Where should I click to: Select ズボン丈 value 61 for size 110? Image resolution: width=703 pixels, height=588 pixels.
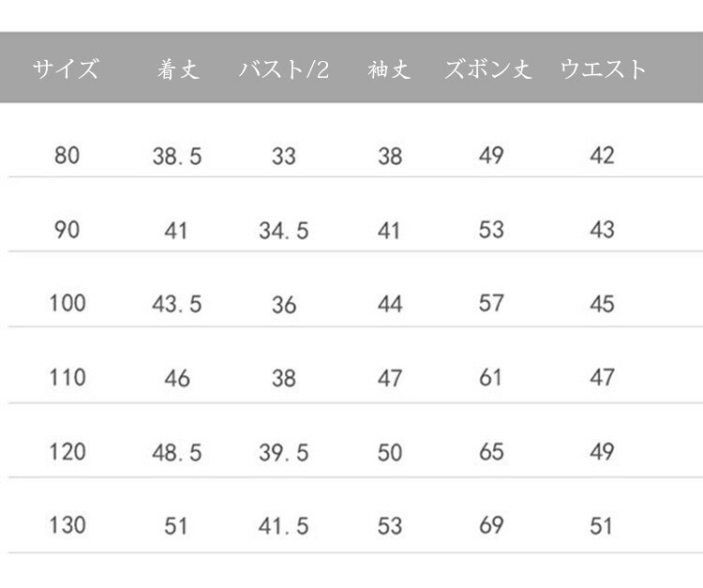[491, 377]
